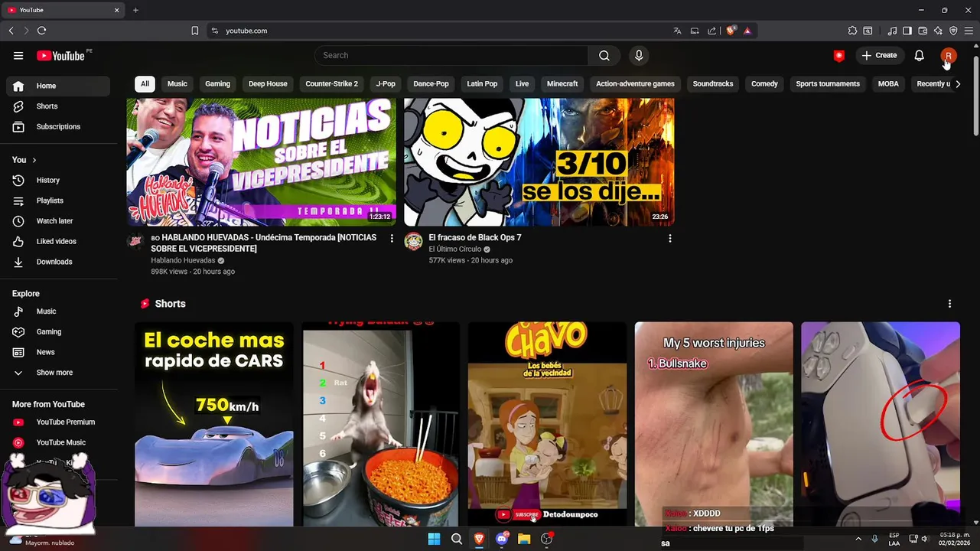
Task: Open Watch later in the sidebar
Action: coord(58,221)
